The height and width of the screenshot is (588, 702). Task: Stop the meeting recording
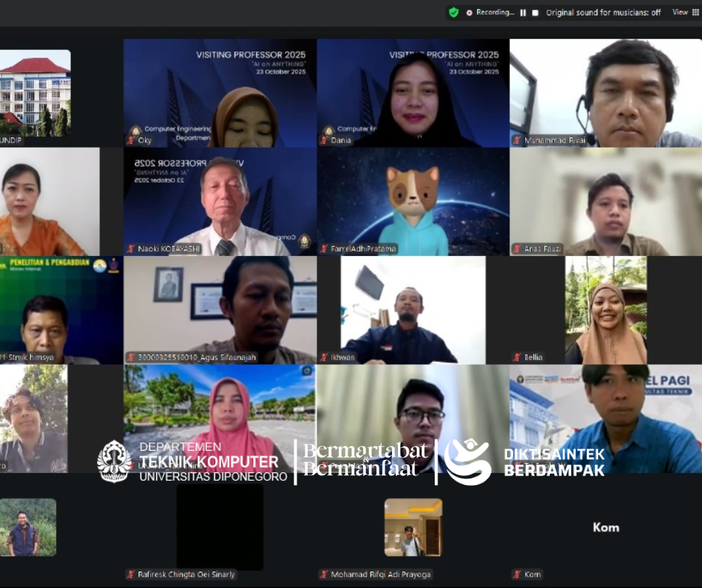click(x=535, y=13)
